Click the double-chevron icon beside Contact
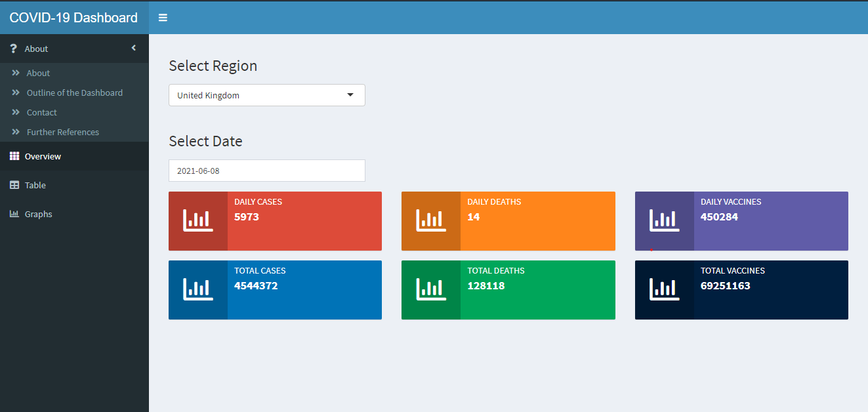 pyautogui.click(x=15, y=112)
